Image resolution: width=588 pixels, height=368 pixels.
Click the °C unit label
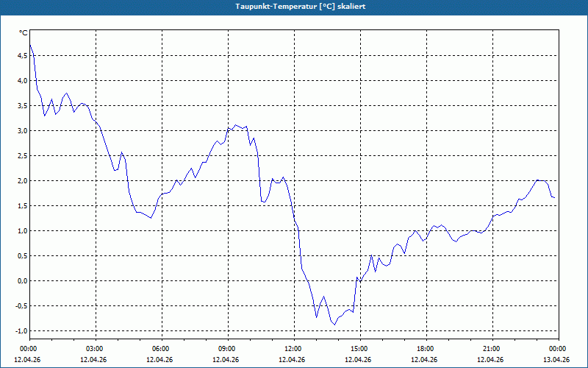(x=24, y=33)
